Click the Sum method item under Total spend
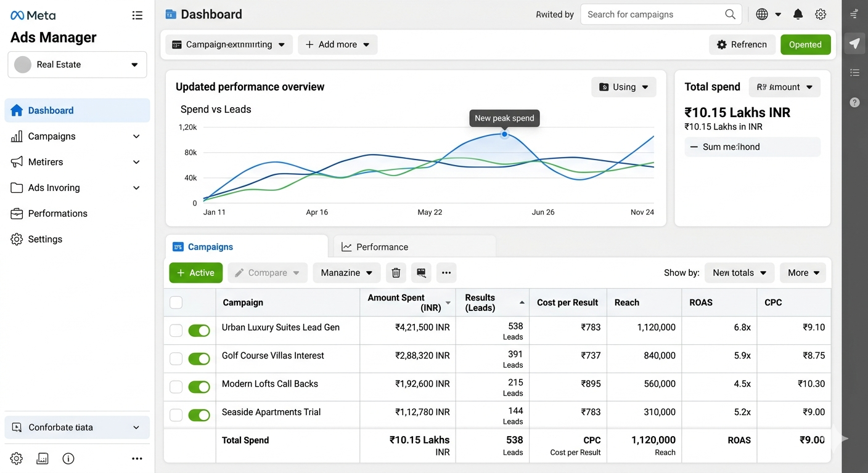The image size is (868, 473). (753, 147)
